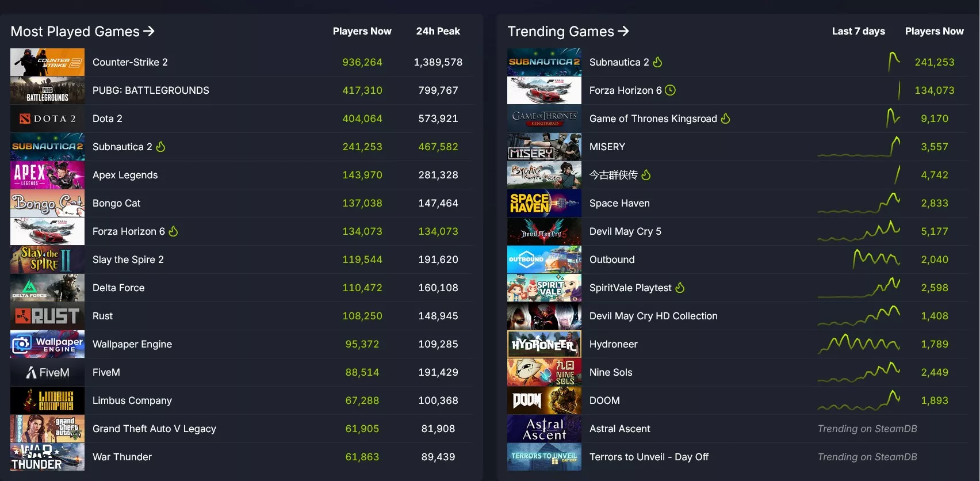
Task: Open the Nine Sols game thumbnail
Action: coord(544,372)
